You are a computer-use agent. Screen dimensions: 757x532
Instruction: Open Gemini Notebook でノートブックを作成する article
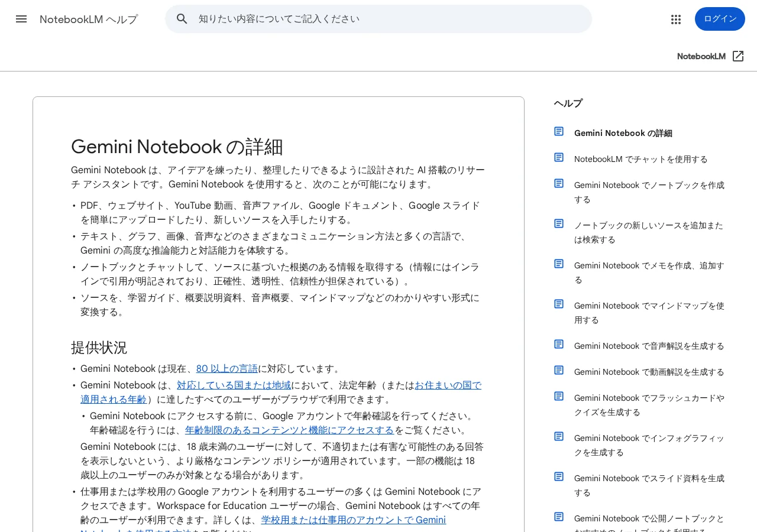[x=649, y=192]
